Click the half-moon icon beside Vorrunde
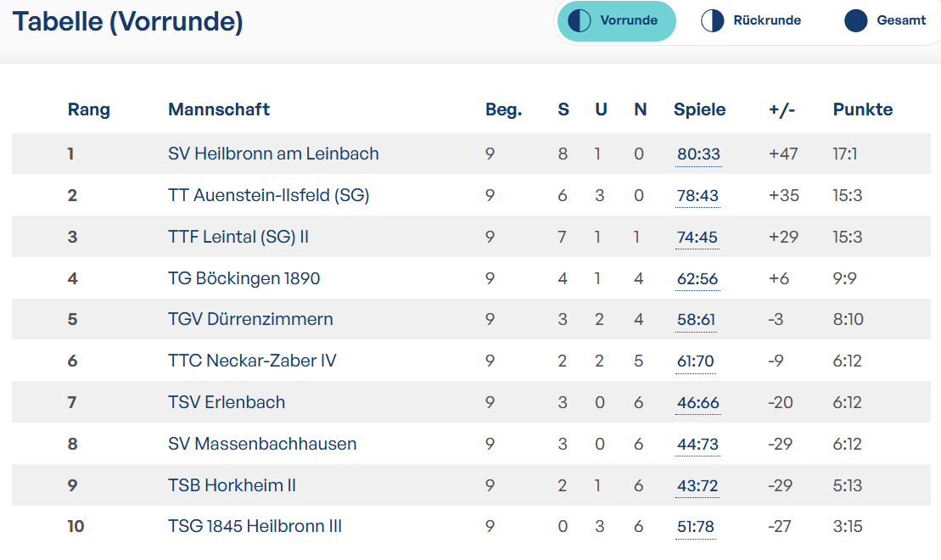 tap(580, 21)
